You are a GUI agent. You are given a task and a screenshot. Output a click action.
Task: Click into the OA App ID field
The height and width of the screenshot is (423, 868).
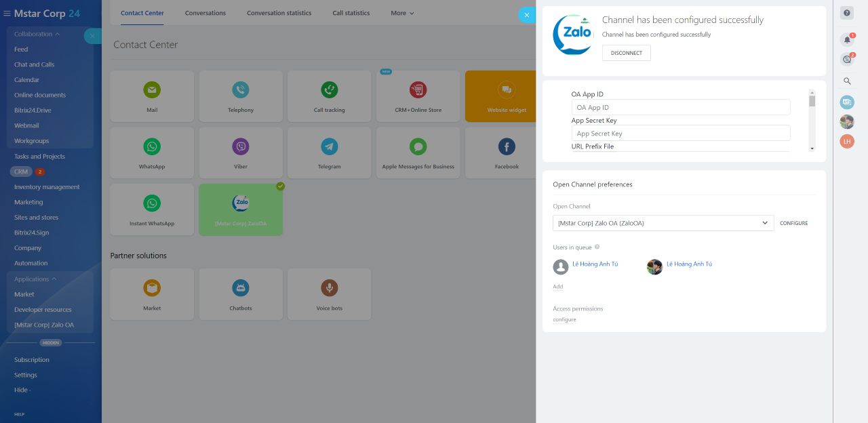(x=680, y=107)
